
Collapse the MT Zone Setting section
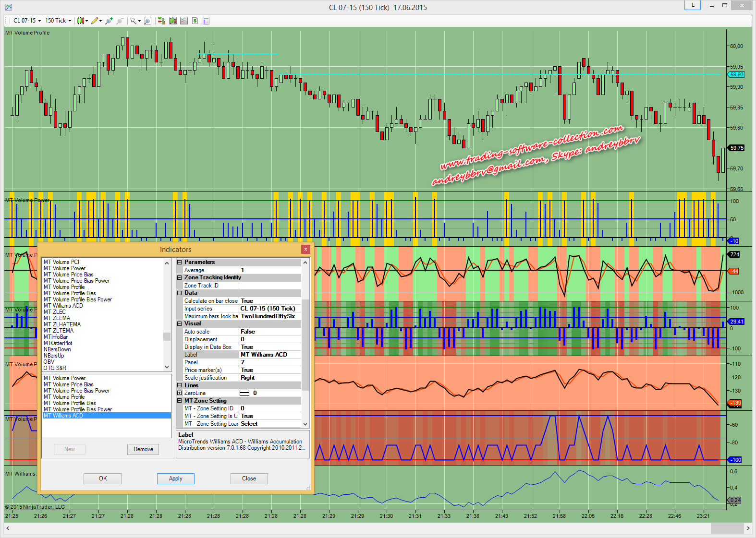pos(180,401)
